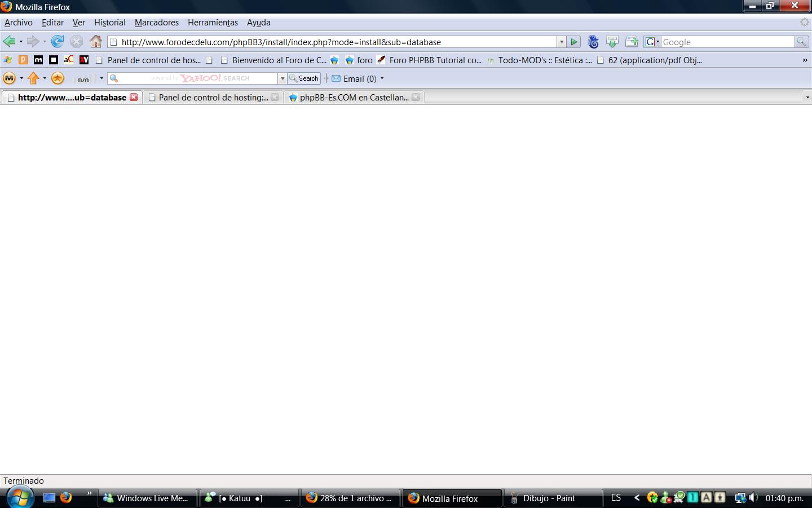The height and width of the screenshot is (508, 812).
Task: Show more bookmarks with the chevron
Action: tap(805, 60)
